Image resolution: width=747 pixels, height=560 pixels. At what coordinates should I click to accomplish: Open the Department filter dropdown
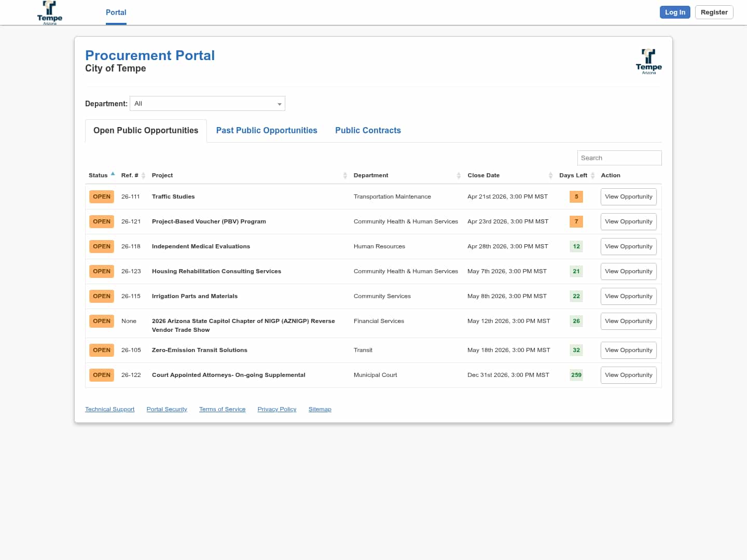pyautogui.click(x=208, y=104)
